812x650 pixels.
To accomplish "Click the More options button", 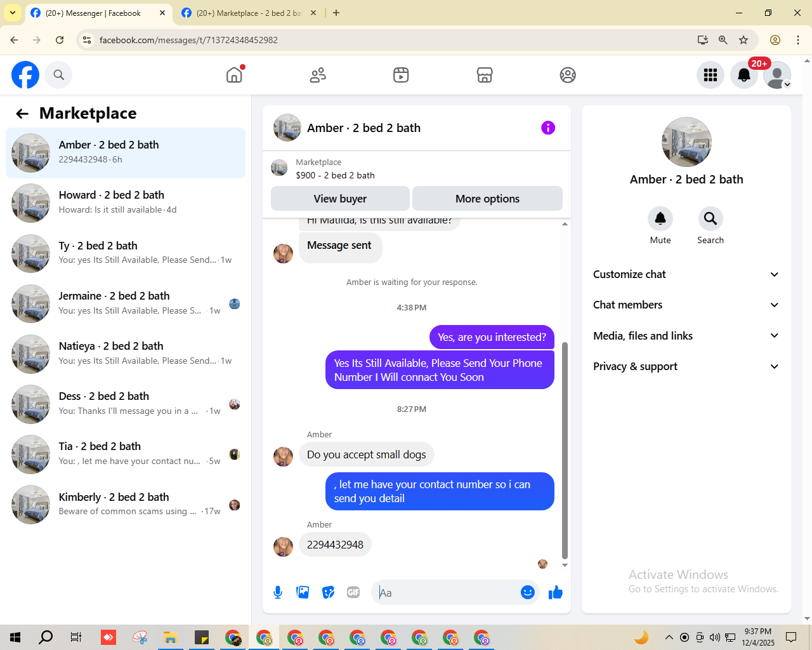I will pyautogui.click(x=487, y=199).
